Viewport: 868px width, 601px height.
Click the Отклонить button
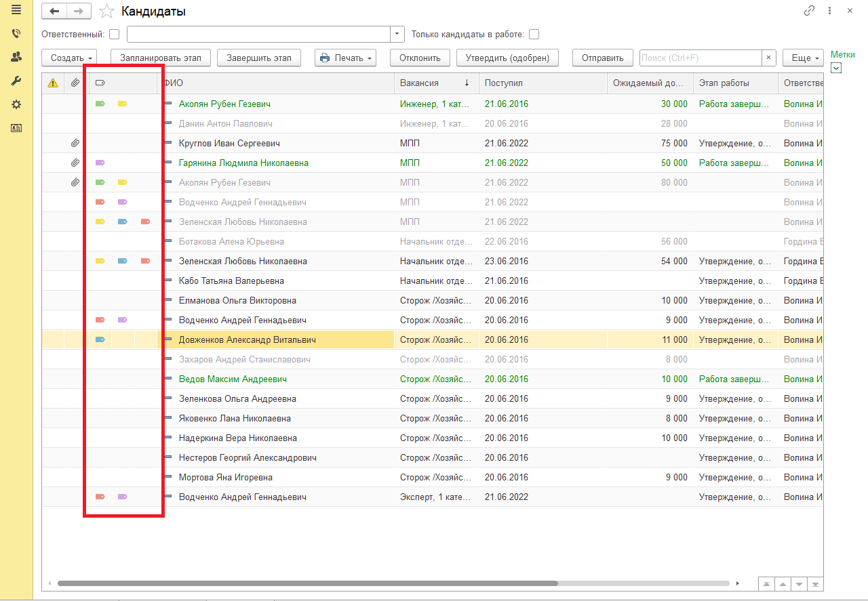(420, 58)
